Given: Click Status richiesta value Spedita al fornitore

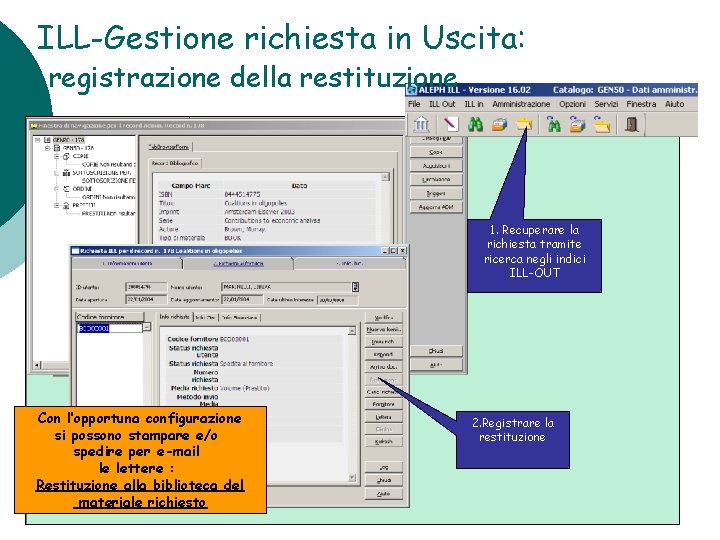Looking at the screenshot, I should pyautogui.click(x=247, y=364).
